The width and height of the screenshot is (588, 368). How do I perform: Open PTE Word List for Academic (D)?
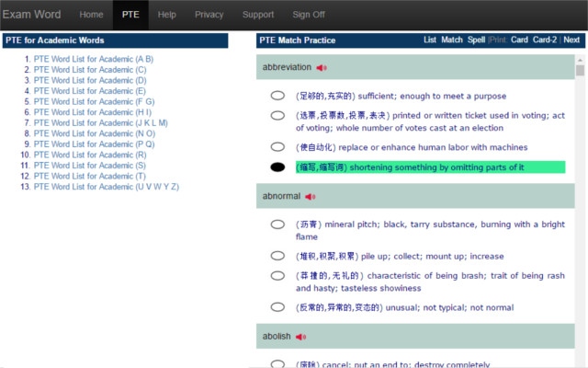pyautogui.click(x=90, y=80)
